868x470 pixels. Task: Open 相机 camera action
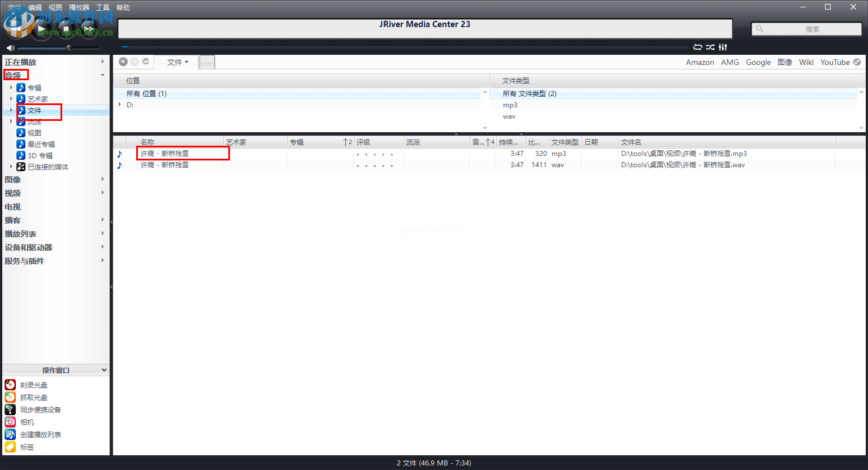click(x=27, y=422)
